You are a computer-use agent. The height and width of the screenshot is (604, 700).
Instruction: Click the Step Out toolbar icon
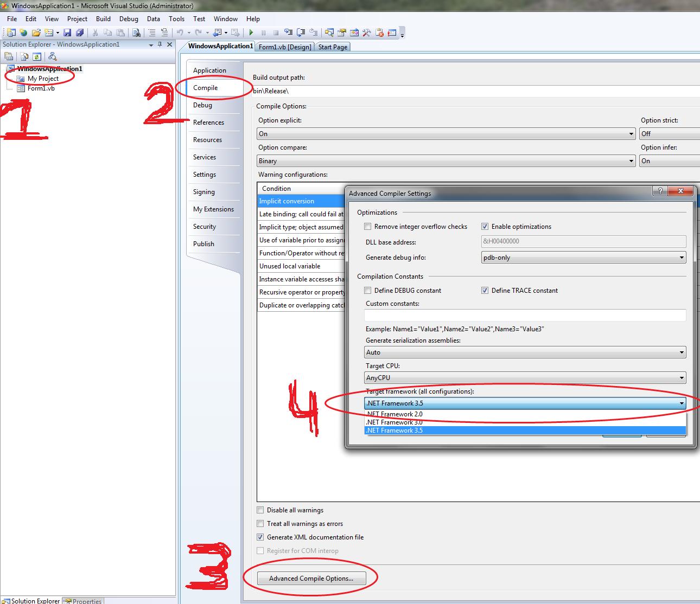pos(313,33)
